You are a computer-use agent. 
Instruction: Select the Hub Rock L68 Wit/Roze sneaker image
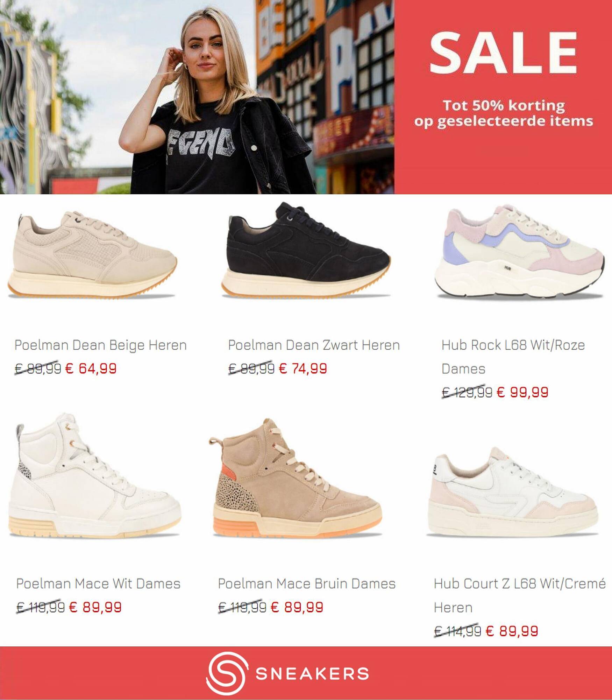520,253
